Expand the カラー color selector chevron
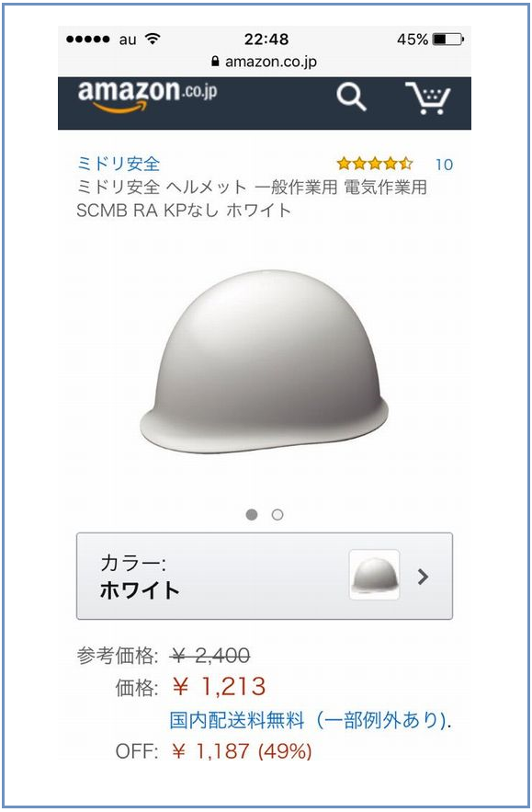This screenshot has height=812, width=532. click(x=423, y=577)
